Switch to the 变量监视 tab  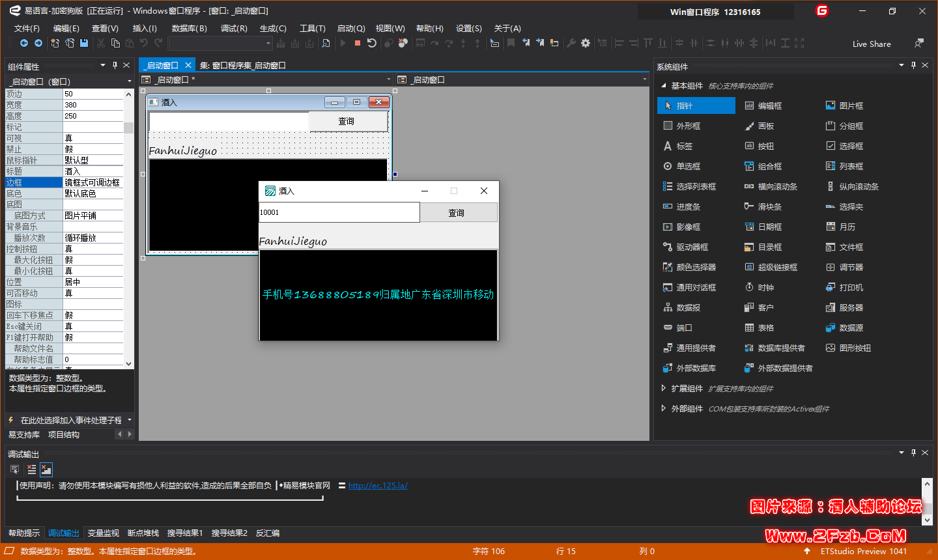pos(104,533)
